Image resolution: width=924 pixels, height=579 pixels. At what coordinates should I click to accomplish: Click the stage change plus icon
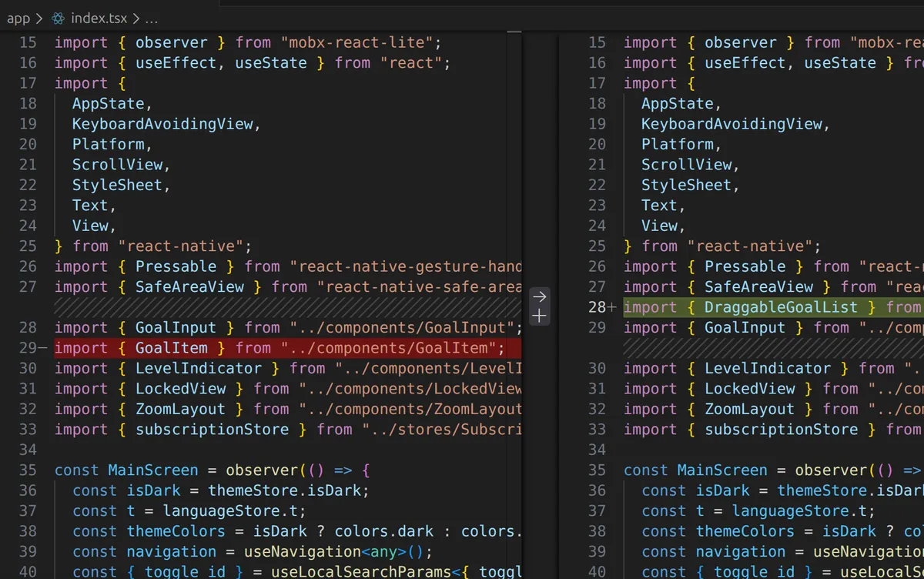540,316
